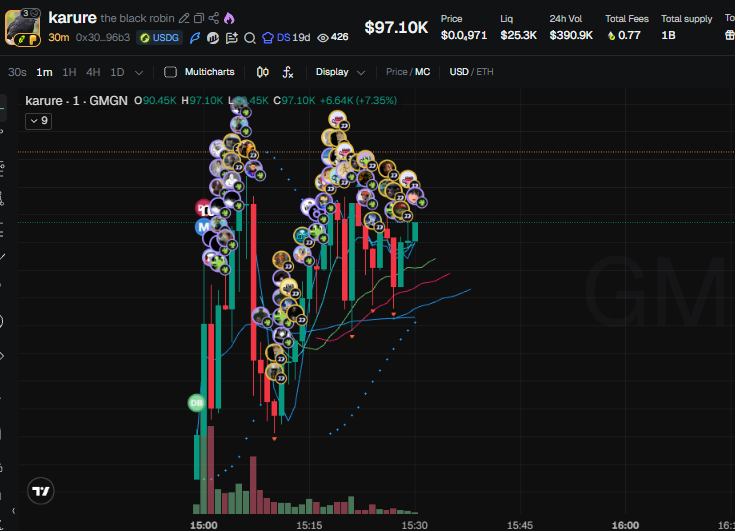Click the karure . 1 . GMGN chart title
Viewport: 735px width, 531px height.
coord(76,101)
